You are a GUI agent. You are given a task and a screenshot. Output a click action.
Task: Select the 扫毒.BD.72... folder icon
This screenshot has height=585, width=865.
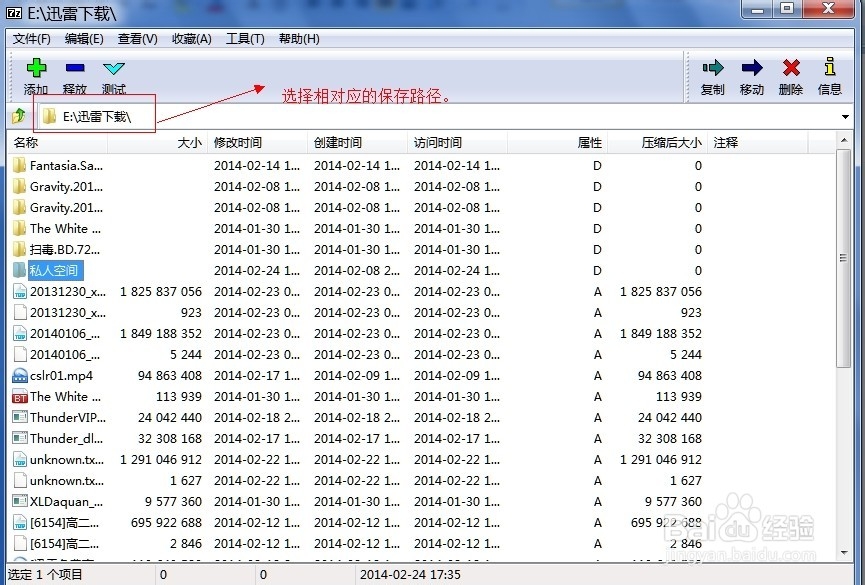(x=19, y=249)
